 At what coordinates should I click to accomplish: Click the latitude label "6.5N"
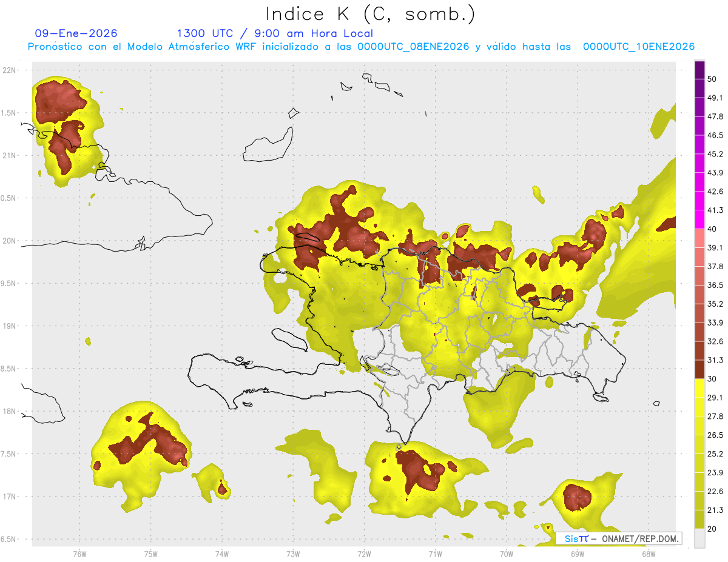(x=9, y=540)
